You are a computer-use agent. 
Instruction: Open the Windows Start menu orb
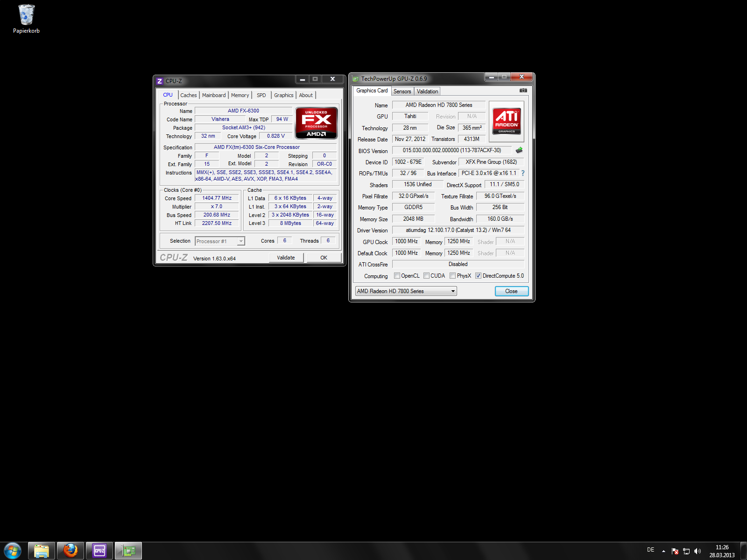(13, 551)
